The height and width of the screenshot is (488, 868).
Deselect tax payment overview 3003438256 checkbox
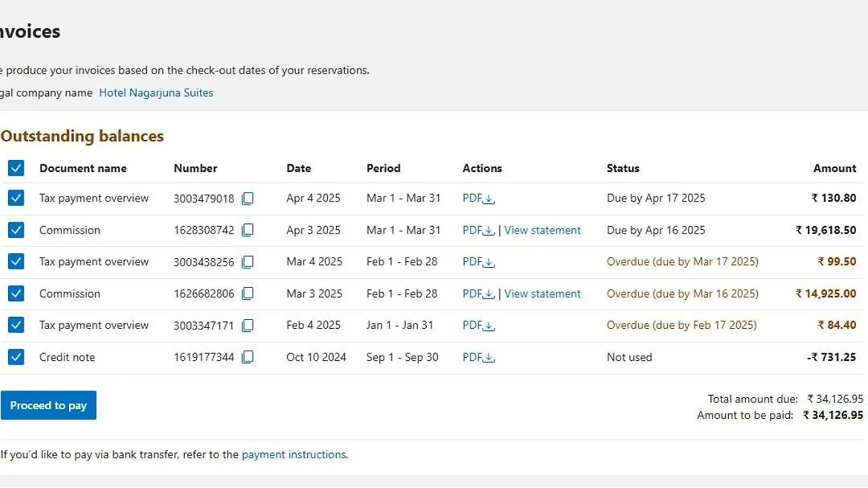pyautogui.click(x=16, y=261)
